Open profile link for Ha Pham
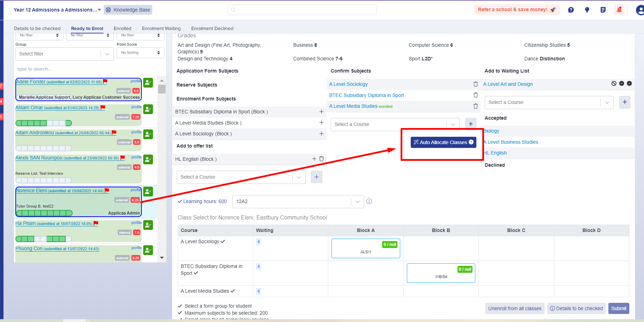 point(137,223)
